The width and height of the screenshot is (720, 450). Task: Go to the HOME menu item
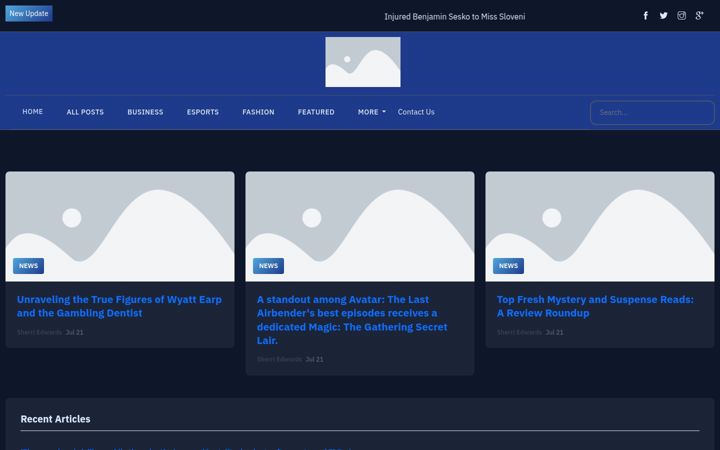(33, 112)
